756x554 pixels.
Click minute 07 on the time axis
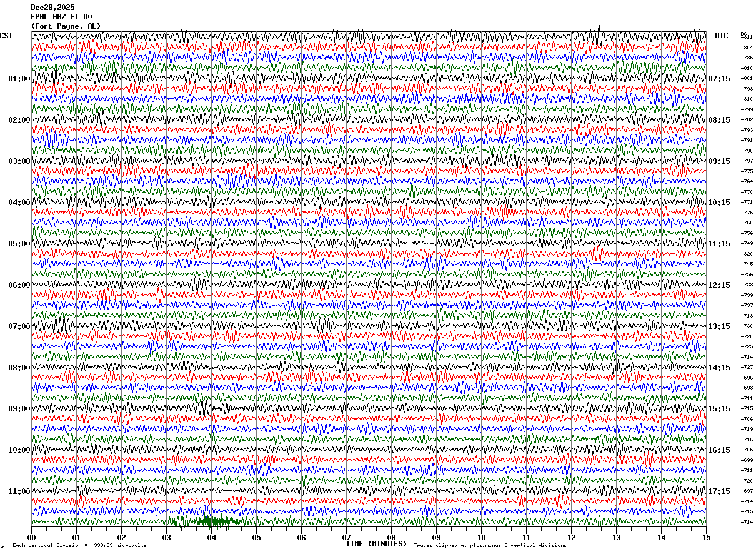[x=346, y=537]
